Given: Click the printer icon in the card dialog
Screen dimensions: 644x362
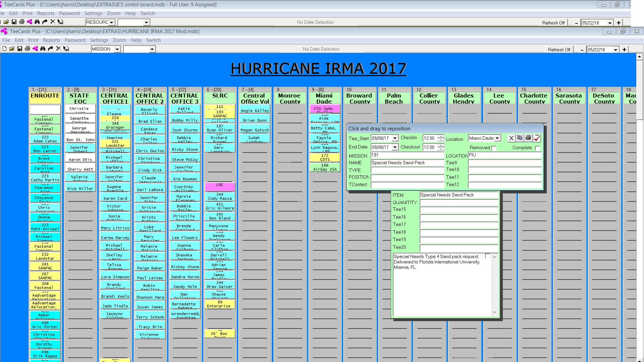Looking at the screenshot, I should coord(528,138).
